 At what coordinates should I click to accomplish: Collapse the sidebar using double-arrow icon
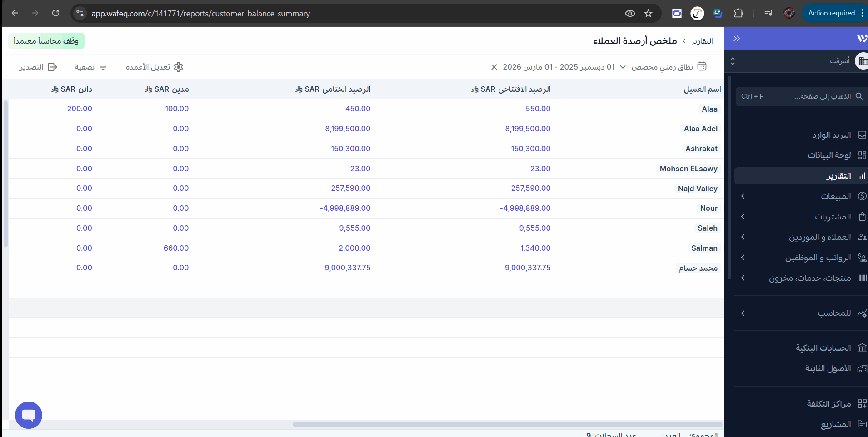click(737, 39)
